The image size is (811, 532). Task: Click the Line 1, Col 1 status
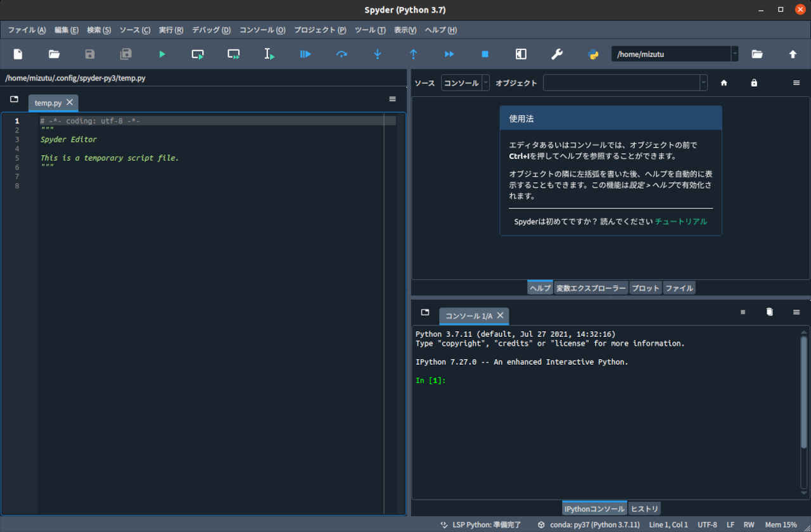(668, 525)
